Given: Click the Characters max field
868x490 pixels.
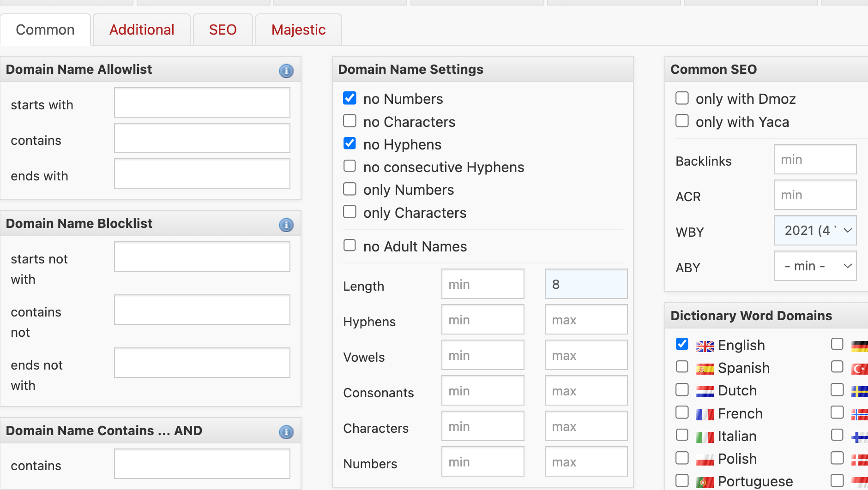Looking at the screenshot, I should [x=586, y=426].
